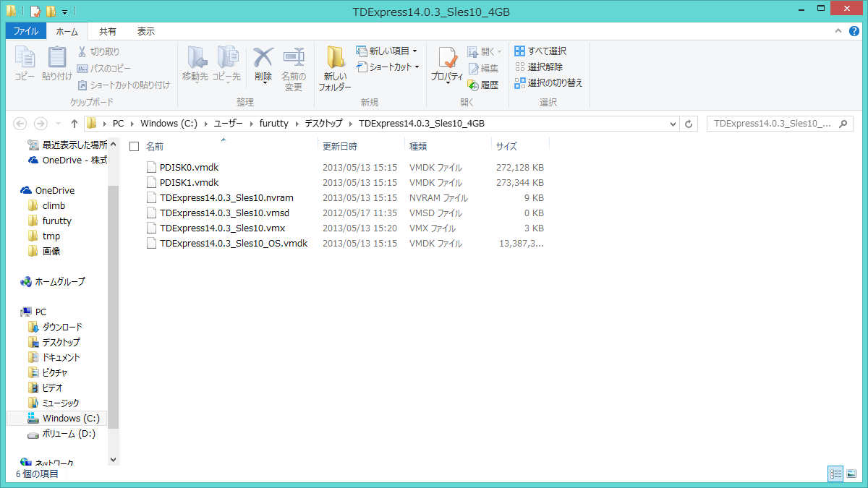868x488 pixels.
Task: Switch to Details view icon in status bar
Action: (x=835, y=474)
